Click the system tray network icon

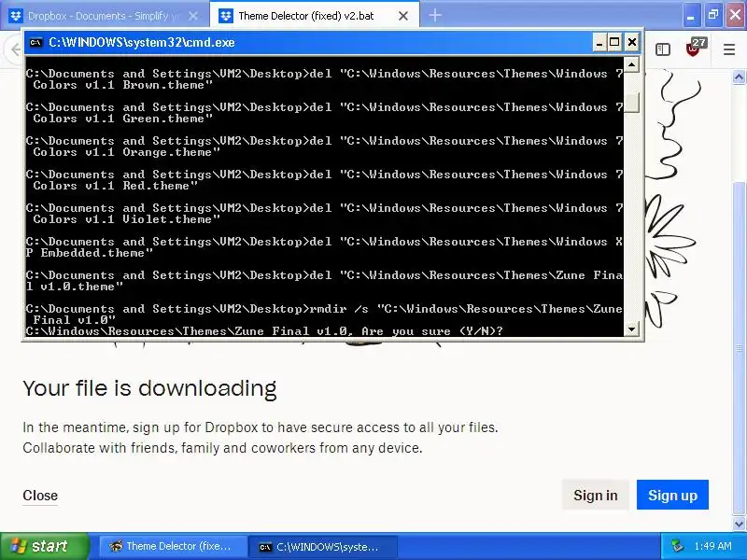tap(677, 546)
